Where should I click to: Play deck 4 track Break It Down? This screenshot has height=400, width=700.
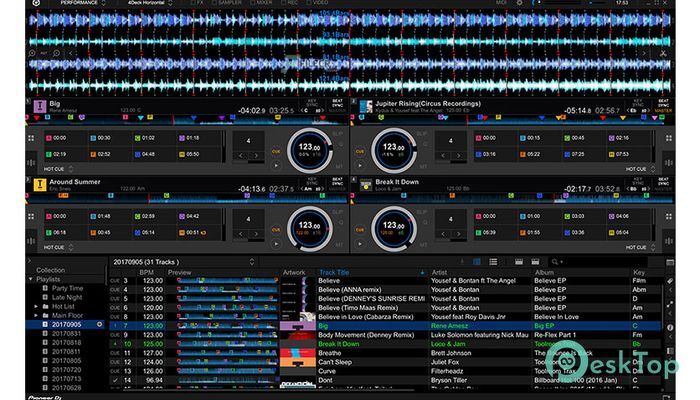[x=360, y=244]
